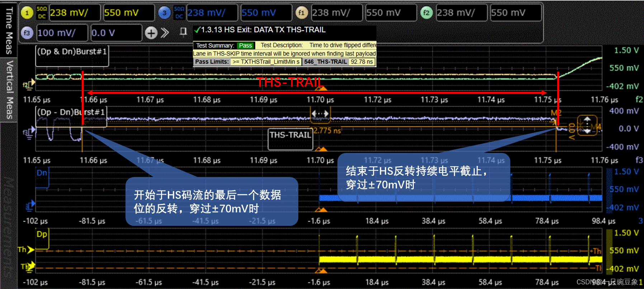Click the channel 3 ground marker on left

[x=30, y=206]
